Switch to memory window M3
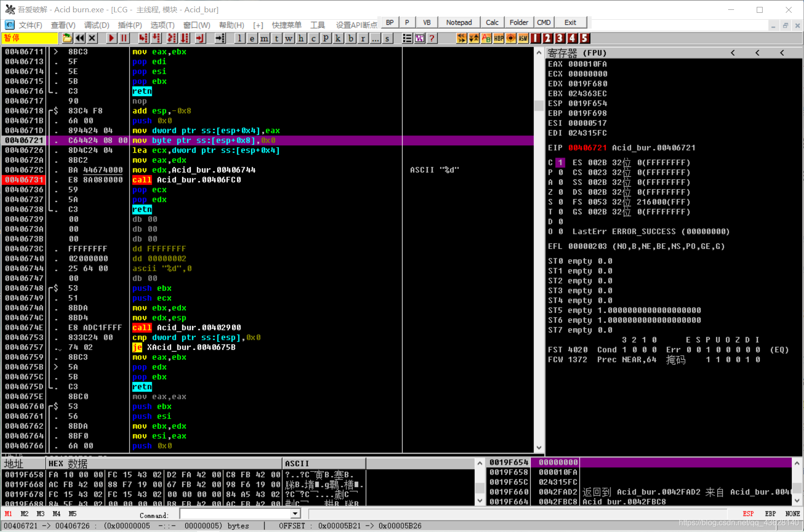Image resolution: width=804 pixels, height=532 pixels. [40, 514]
